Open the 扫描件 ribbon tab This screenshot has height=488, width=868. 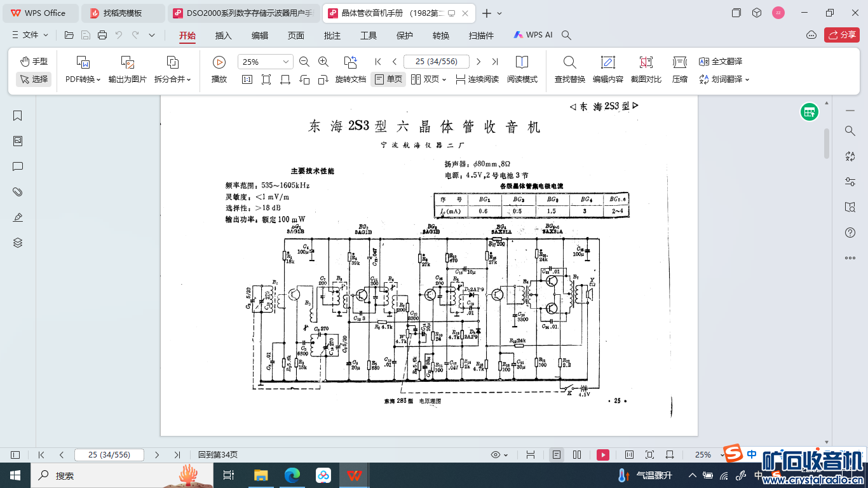[481, 36]
